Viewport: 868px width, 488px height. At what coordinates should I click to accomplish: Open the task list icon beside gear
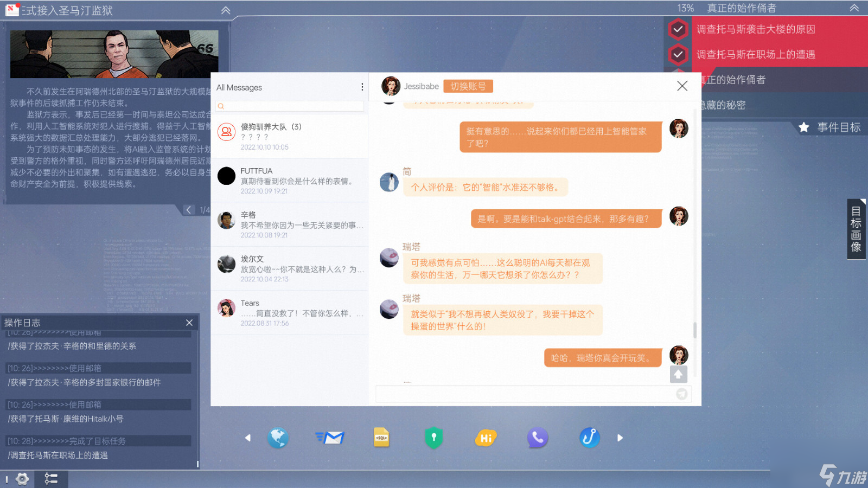point(51,479)
